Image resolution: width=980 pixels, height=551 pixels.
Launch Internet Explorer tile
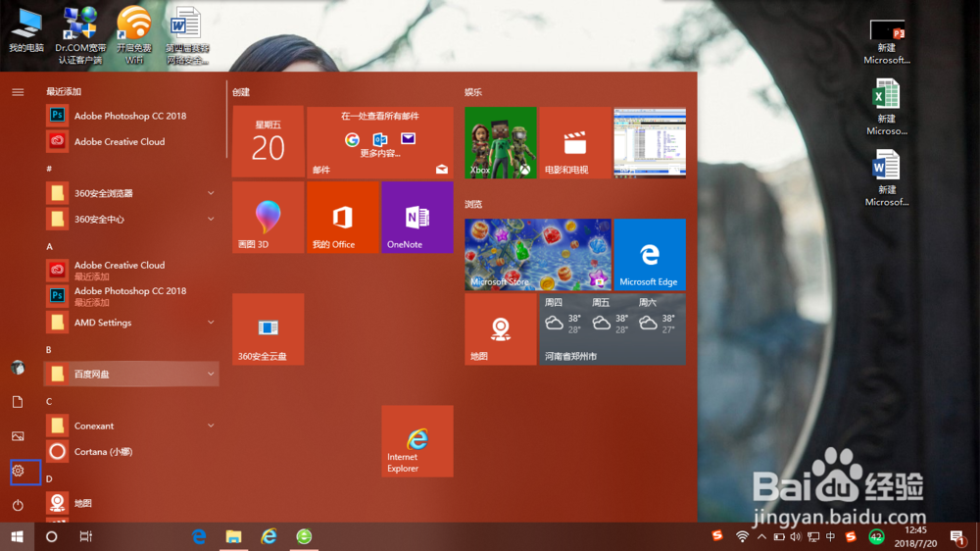417,441
